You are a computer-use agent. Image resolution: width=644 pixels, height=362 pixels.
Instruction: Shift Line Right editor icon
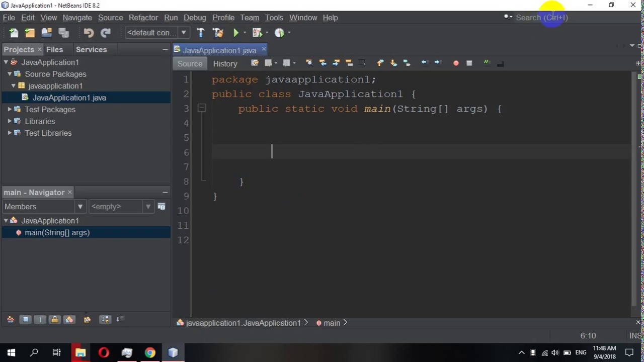click(437, 63)
